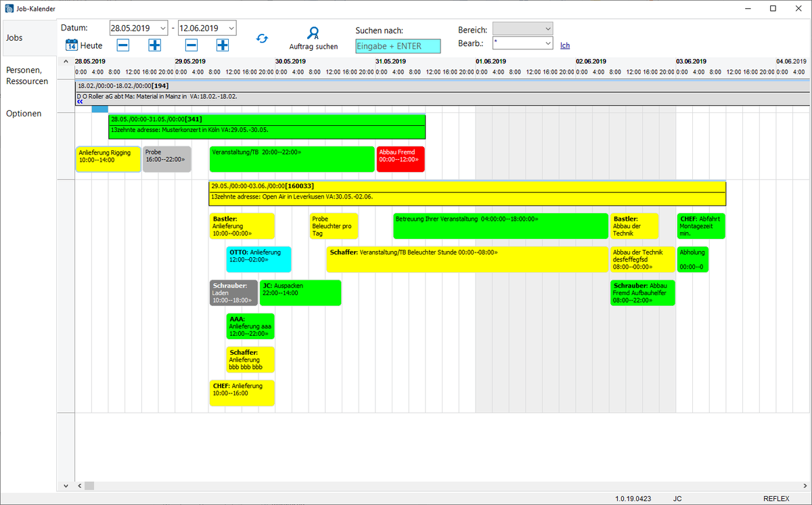
Task: Collapse timeline header with caret arrow
Action: (66, 62)
